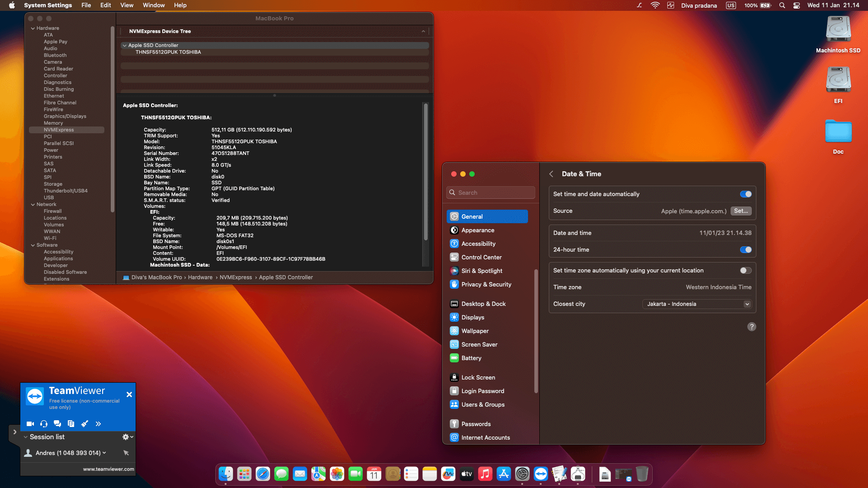Start a video call in TeamViewer panel
The width and height of the screenshot is (868, 488).
tap(30, 423)
